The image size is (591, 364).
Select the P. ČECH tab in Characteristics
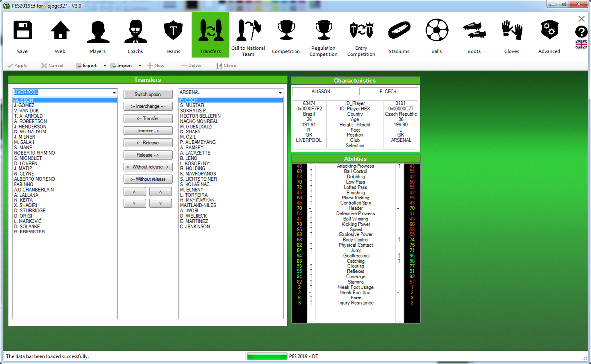click(388, 91)
